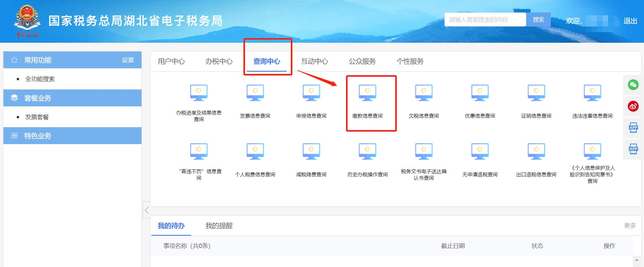Switch to the 我的提醒 tab
This screenshot has height=267, width=644.
click(x=219, y=226)
